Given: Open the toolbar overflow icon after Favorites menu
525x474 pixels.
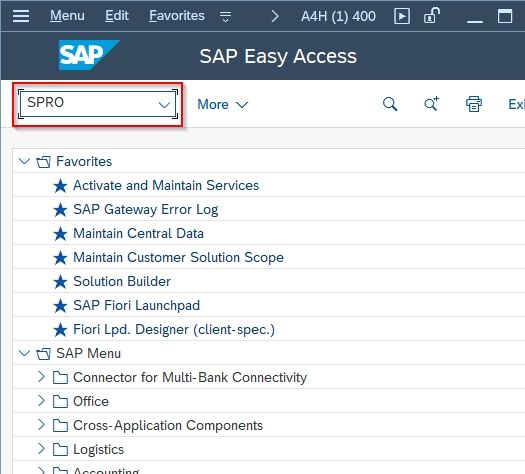Looking at the screenshot, I should click(225, 16).
